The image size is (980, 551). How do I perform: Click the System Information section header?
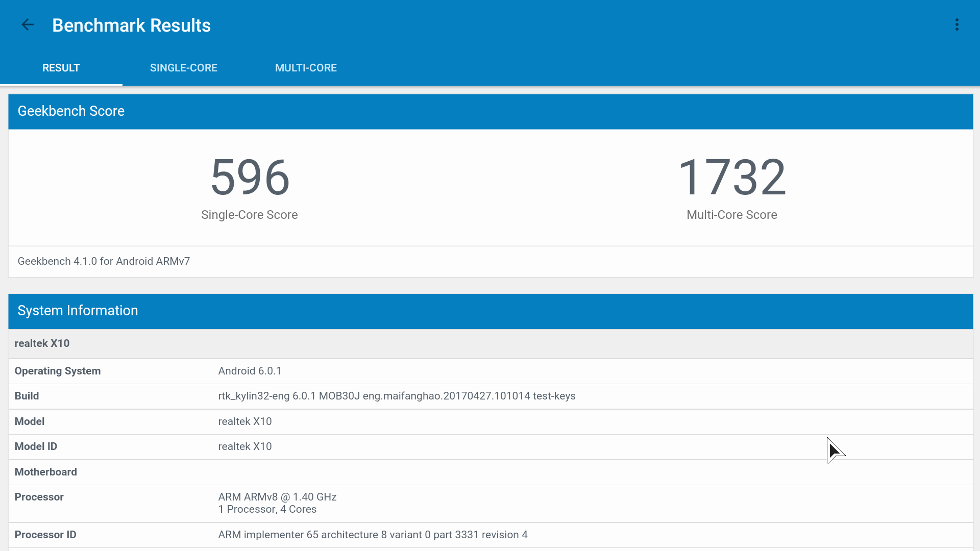[78, 311]
